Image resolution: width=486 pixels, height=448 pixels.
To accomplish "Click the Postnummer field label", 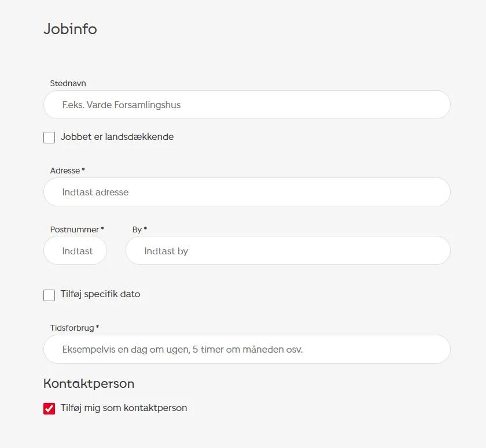I will pos(75,229).
